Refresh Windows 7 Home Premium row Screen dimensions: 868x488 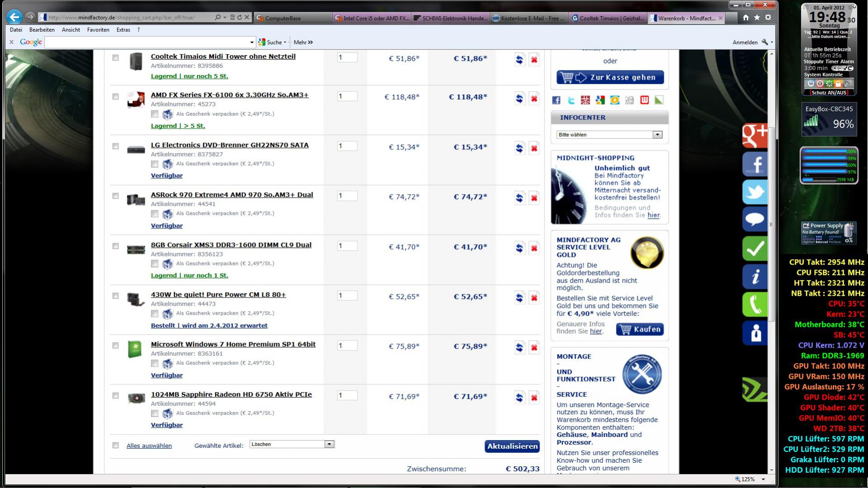coord(519,347)
